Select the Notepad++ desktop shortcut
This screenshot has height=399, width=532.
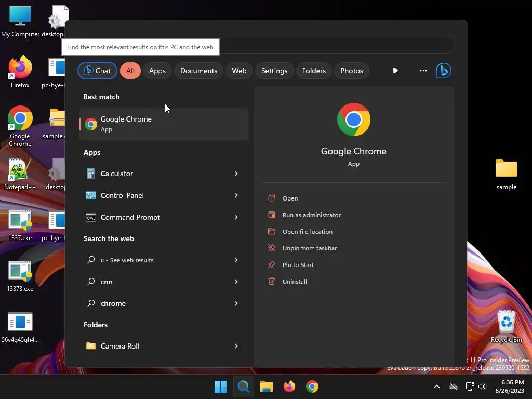tap(20, 174)
